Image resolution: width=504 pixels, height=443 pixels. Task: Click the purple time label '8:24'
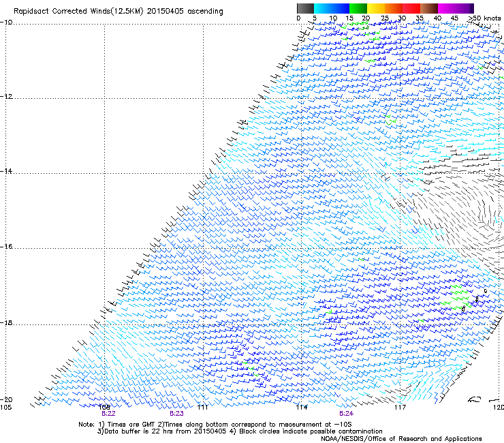pyautogui.click(x=346, y=414)
